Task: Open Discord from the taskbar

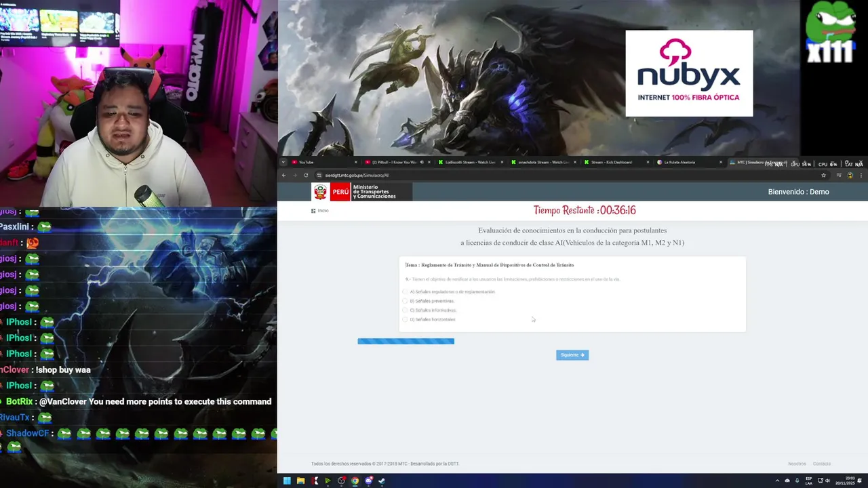Action: click(368, 481)
